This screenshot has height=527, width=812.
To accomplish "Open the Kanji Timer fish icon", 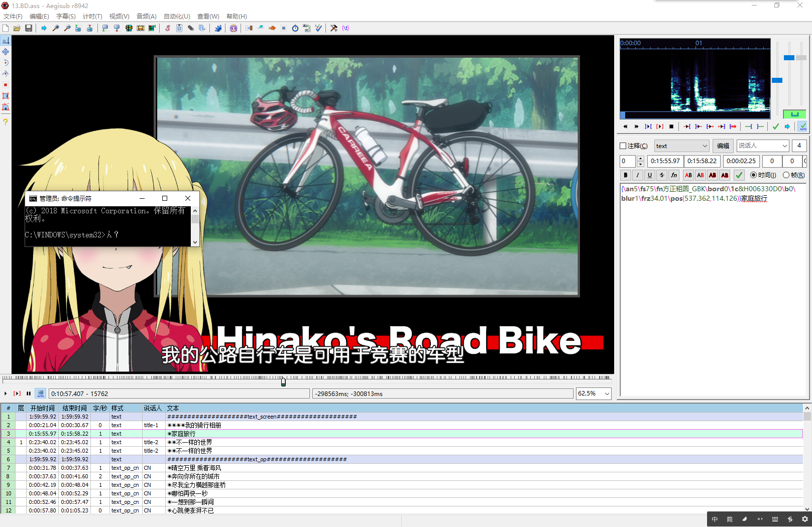I will tap(272, 28).
